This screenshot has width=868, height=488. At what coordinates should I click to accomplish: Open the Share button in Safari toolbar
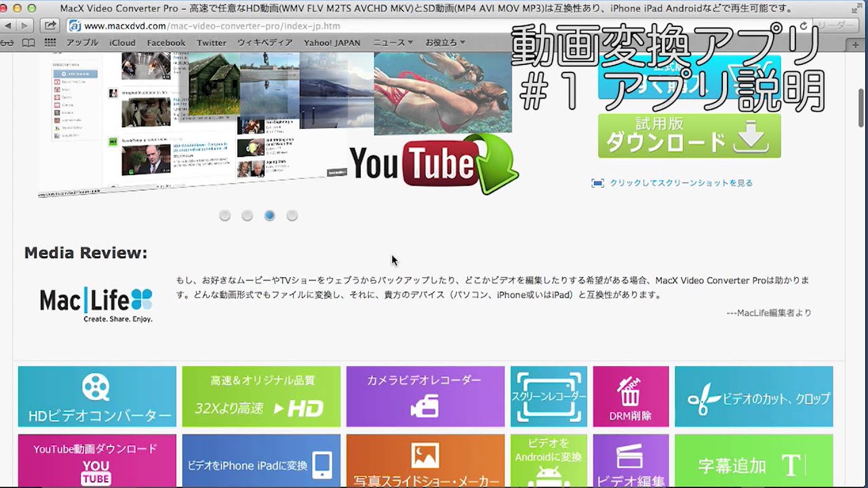pyautogui.click(x=50, y=26)
